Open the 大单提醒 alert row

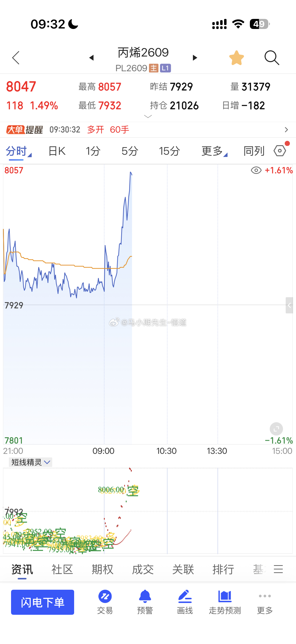pos(148,130)
